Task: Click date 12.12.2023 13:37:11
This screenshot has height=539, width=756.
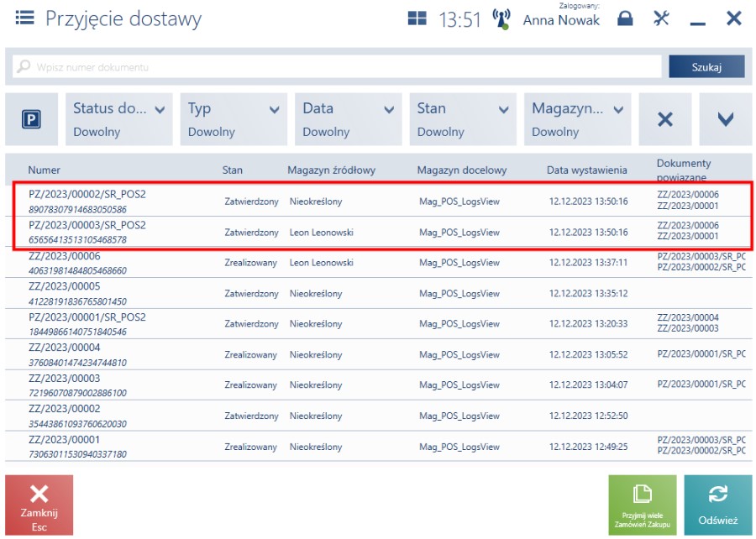Action: pos(588,263)
